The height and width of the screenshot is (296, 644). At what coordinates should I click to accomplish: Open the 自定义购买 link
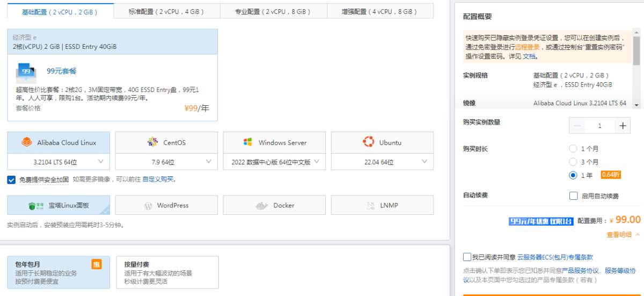tap(158, 179)
